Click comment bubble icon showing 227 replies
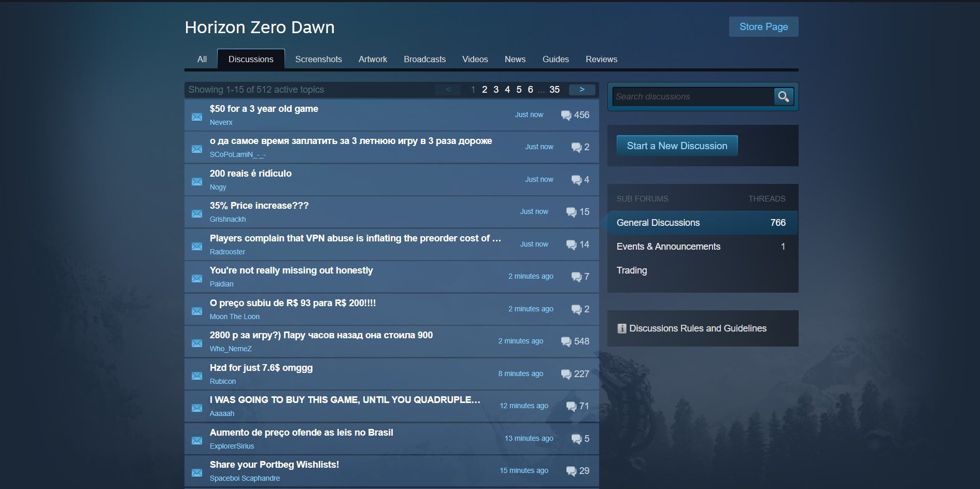The image size is (980, 489). click(x=566, y=374)
